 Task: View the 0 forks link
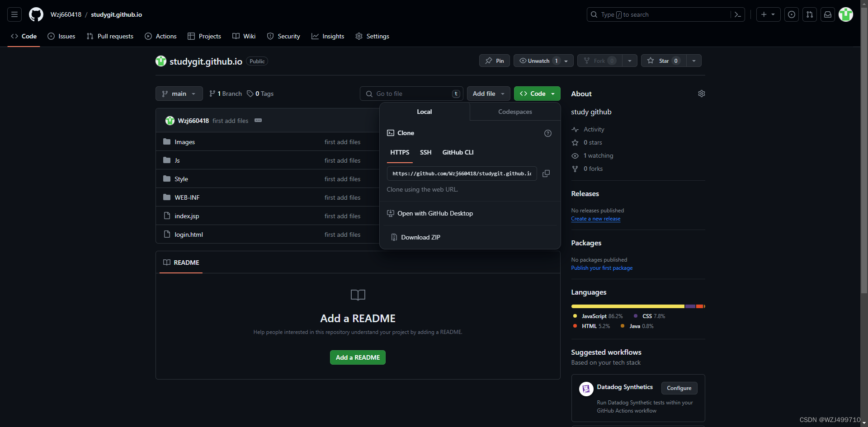click(587, 169)
